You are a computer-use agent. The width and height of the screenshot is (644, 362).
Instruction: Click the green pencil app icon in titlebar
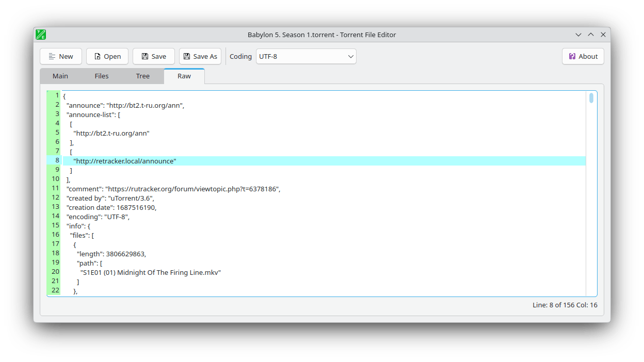click(41, 35)
